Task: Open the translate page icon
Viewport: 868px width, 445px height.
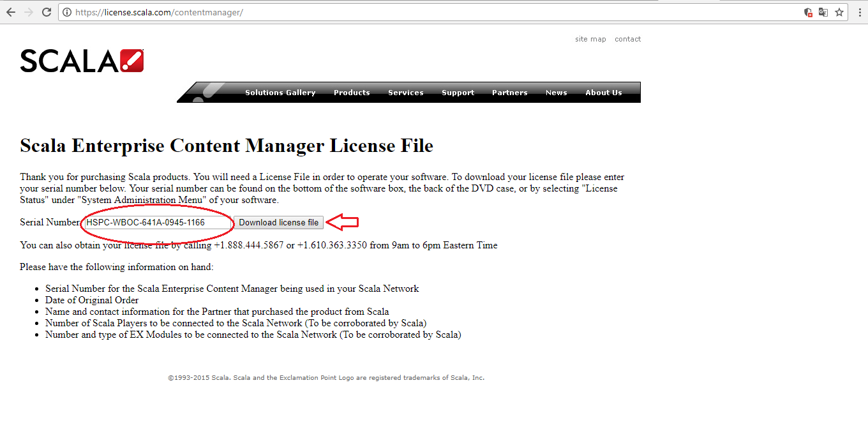Action: coord(823,12)
